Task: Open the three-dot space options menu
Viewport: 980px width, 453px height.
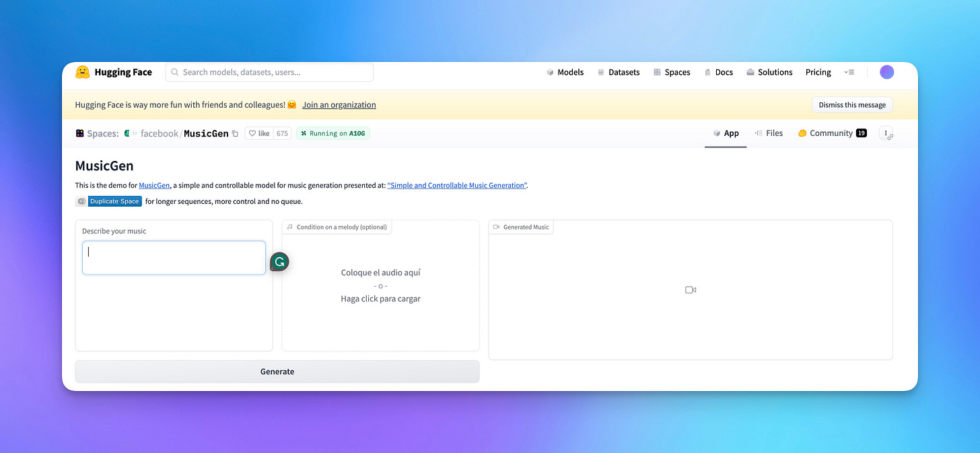Action: point(886,133)
